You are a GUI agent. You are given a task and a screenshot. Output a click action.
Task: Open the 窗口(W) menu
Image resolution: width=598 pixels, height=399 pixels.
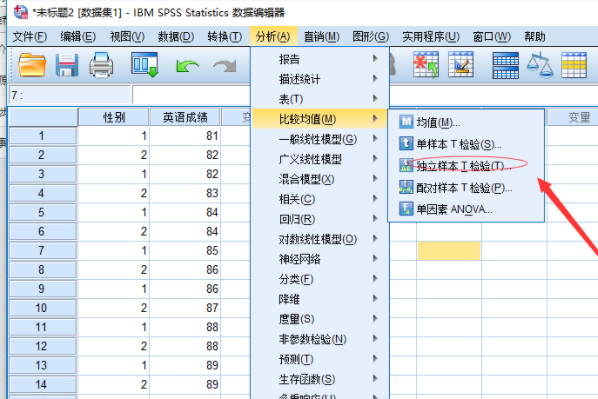pyautogui.click(x=492, y=37)
